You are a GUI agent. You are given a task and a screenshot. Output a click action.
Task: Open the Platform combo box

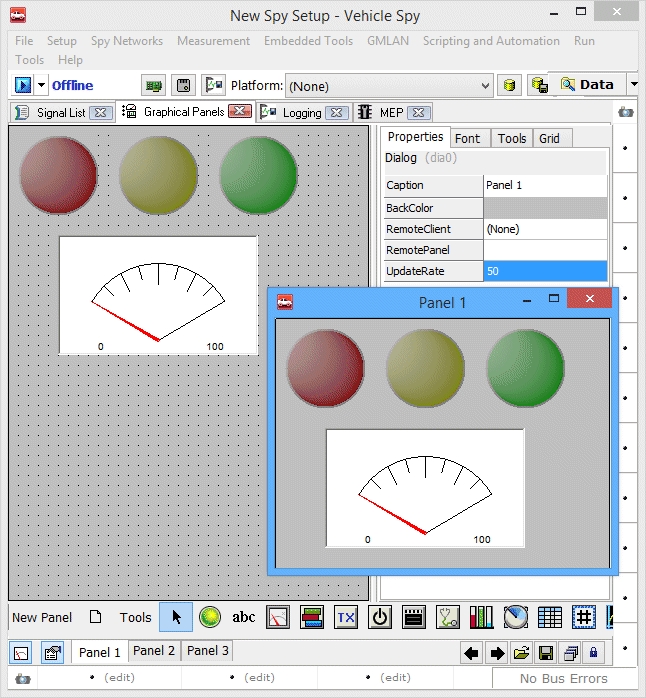[389, 86]
